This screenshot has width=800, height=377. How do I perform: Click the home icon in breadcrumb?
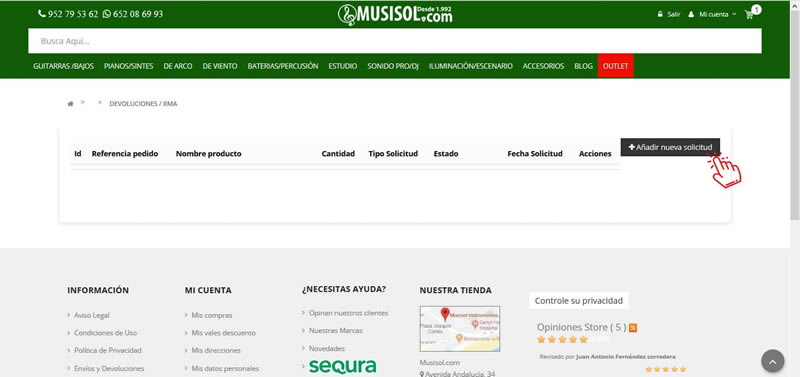(70, 104)
